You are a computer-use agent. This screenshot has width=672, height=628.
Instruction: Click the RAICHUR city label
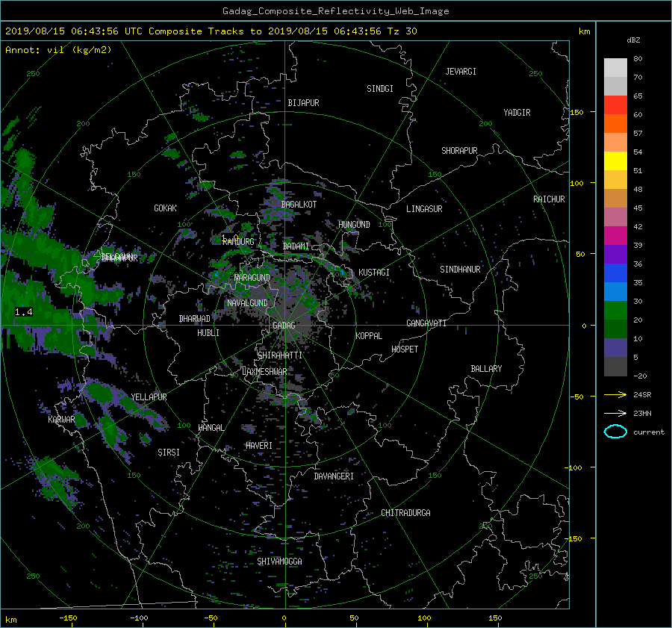click(x=549, y=199)
